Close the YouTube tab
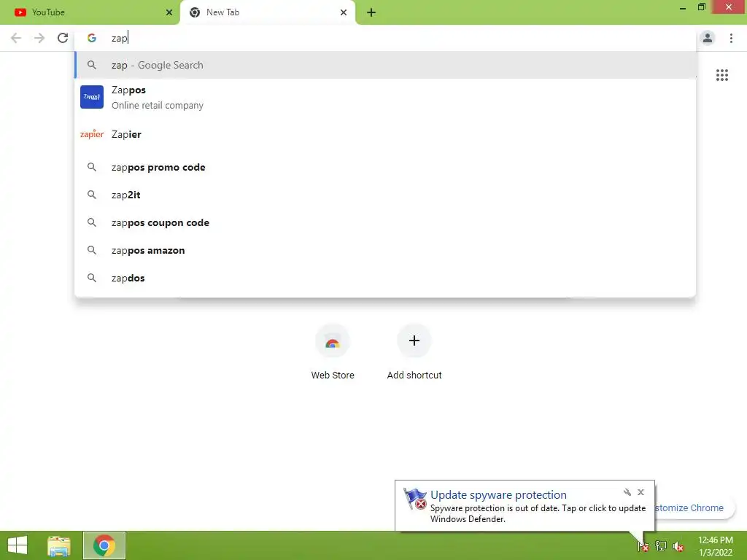Image resolution: width=747 pixels, height=560 pixels. [169, 12]
